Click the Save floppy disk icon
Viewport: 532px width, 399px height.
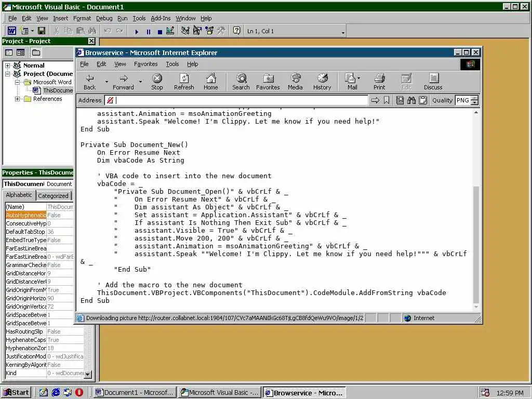coord(42,31)
